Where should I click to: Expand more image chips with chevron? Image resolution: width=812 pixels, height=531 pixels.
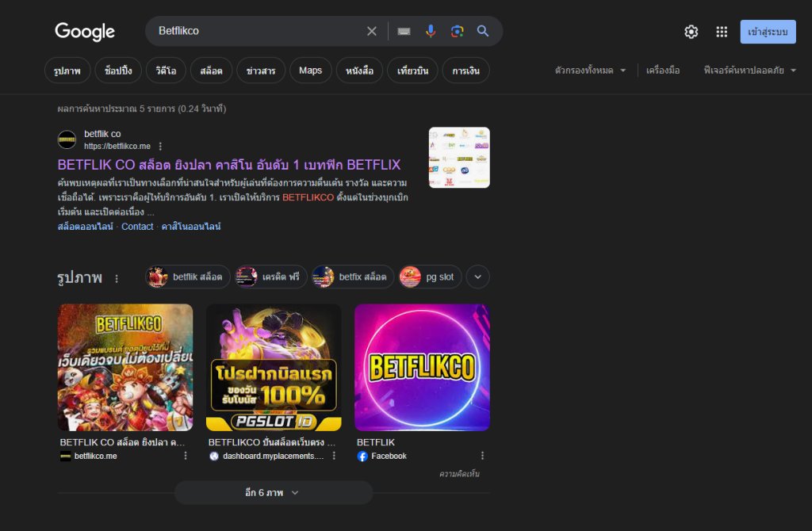(x=477, y=277)
